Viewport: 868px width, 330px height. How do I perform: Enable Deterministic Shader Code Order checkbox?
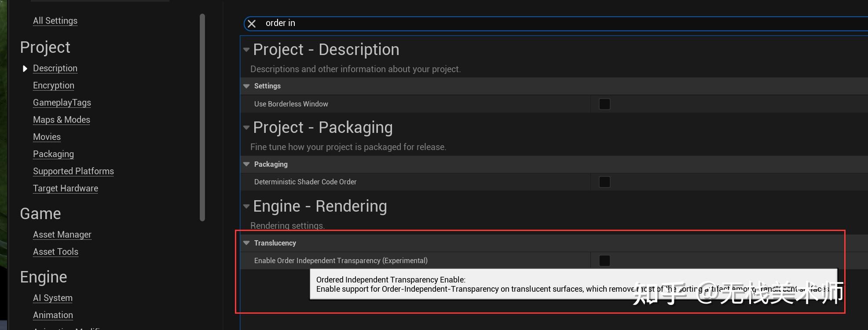point(604,182)
